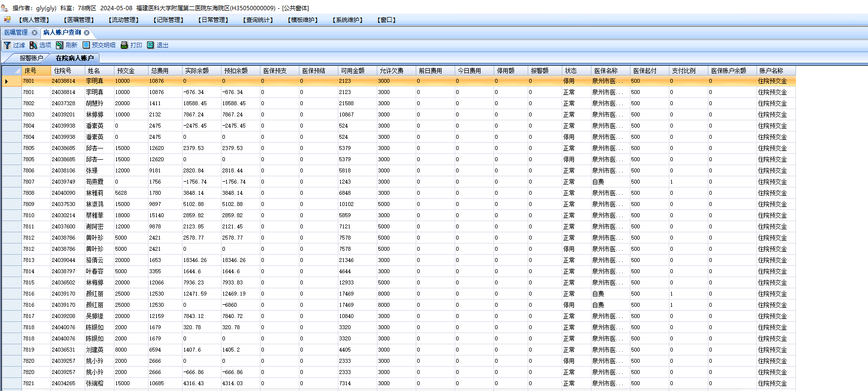
Task: Click the 停用额 column header
Action: click(x=511, y=71)
